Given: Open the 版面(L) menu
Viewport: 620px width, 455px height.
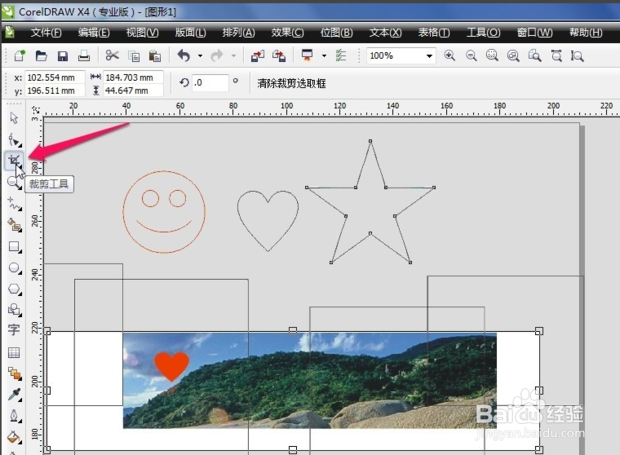Looking at the screenshot, I should [191, 32].
